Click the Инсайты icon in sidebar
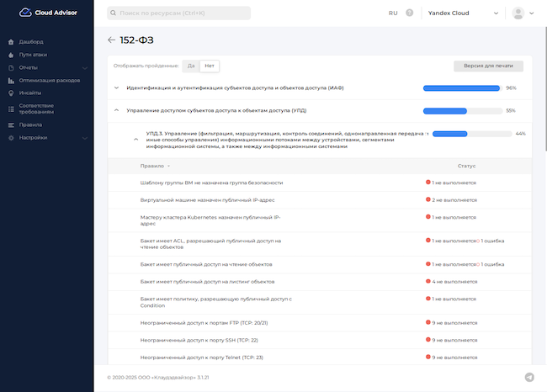Image resolution: width=547 pixels, height=392 pixels. 11,93
